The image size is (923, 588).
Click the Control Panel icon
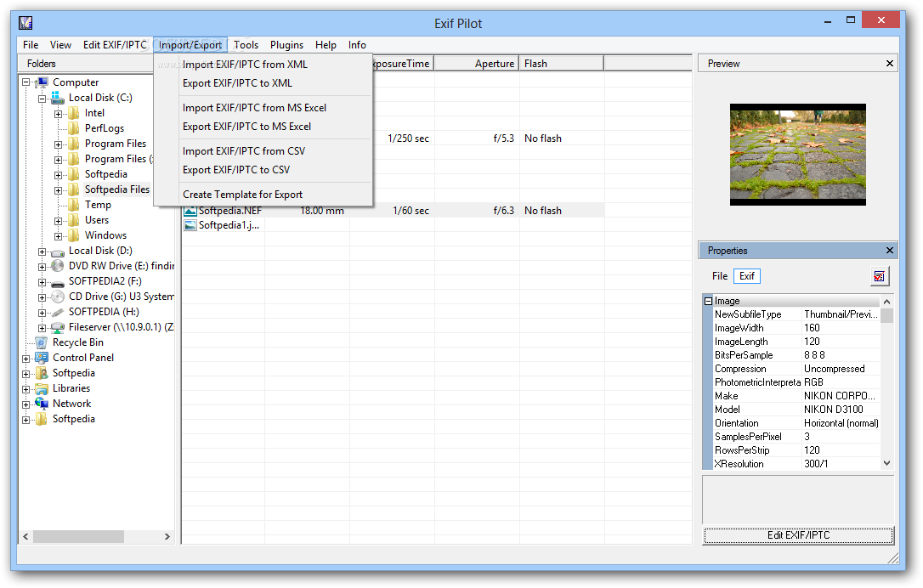point(42,358)
